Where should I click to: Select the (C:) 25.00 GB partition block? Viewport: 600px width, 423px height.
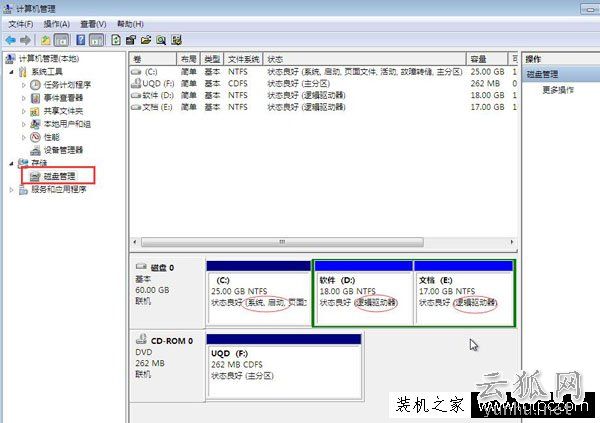(x=259, y=292)
